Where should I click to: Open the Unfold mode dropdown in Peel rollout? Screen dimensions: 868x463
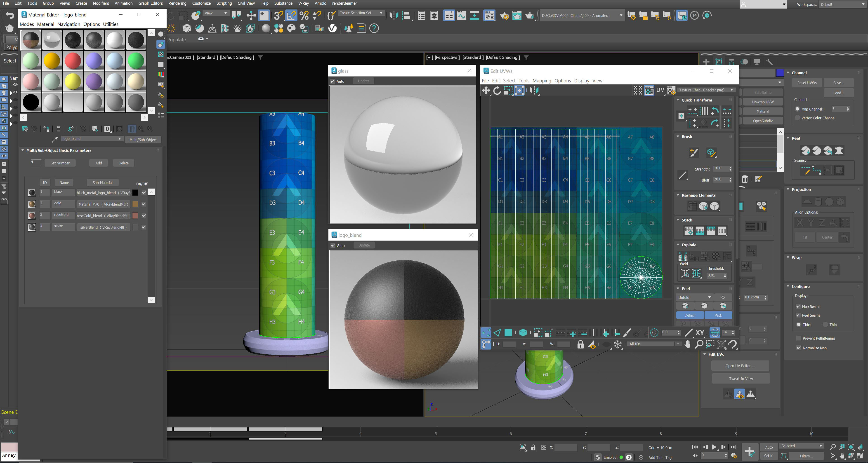click(694, 297)
